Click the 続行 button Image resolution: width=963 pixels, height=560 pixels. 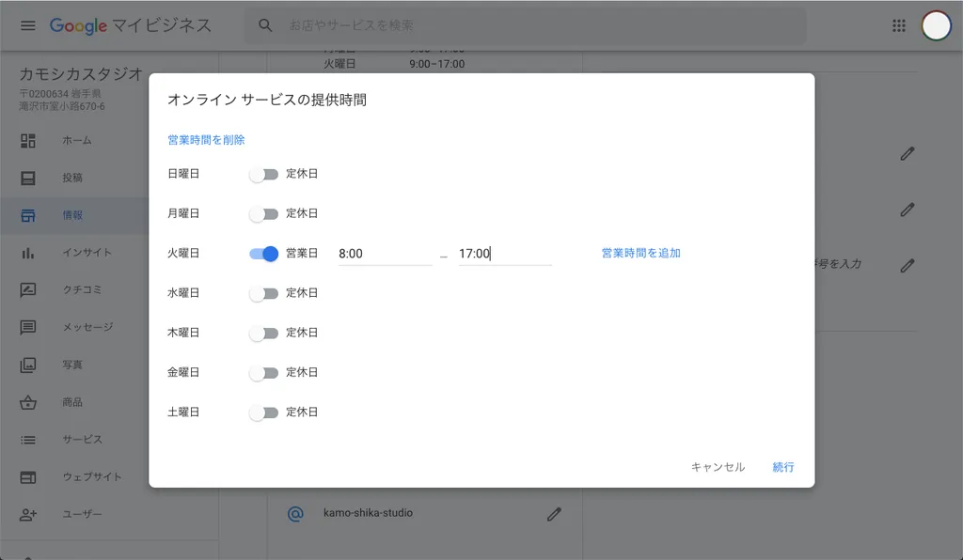click(x=783, y=467)
